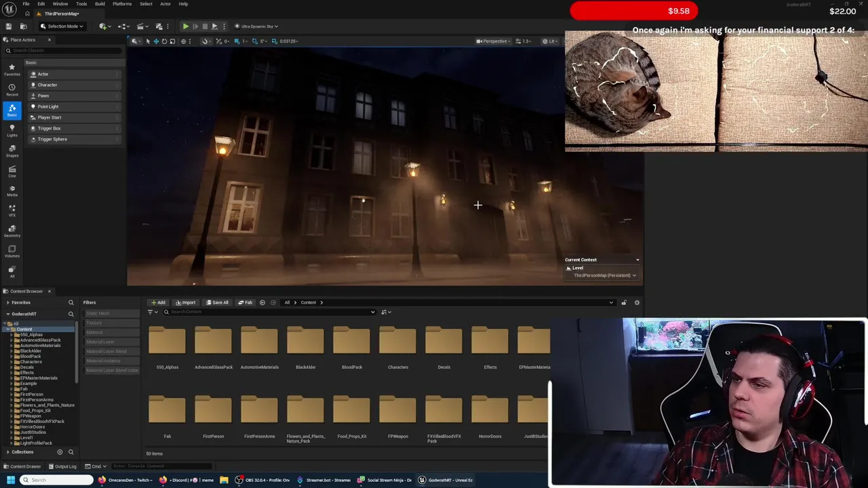Screen dimensions: 868x488
Task: Open the Edit menu
Action: tap(41, 4)
